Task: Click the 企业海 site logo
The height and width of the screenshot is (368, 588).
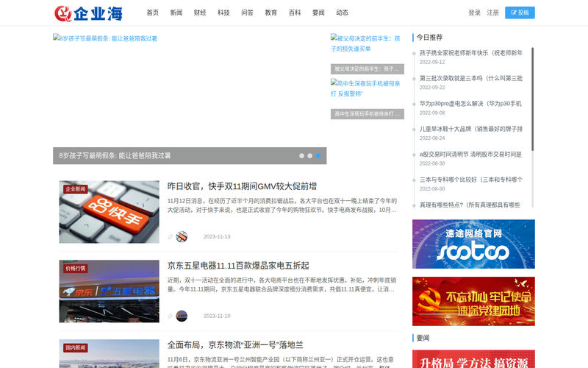Action: [x=88, y=13]
